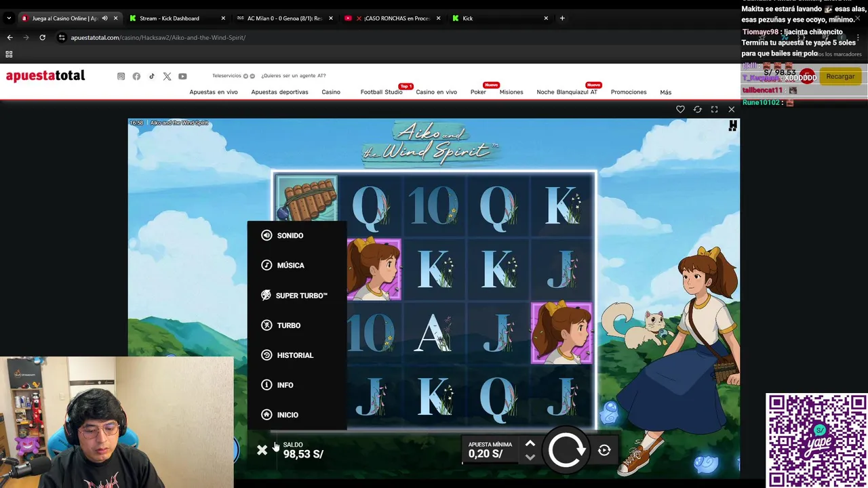The width and height of the screenshot is (868, 488).
Task: Click the 0,20 S/ bet amount
Action: (486, 454)
